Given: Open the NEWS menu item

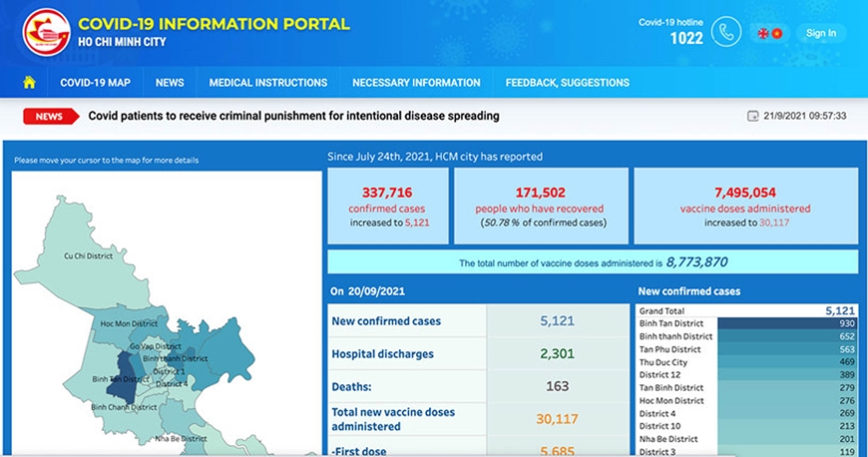Looking at the screenshot, I should [x=170, y=83].
